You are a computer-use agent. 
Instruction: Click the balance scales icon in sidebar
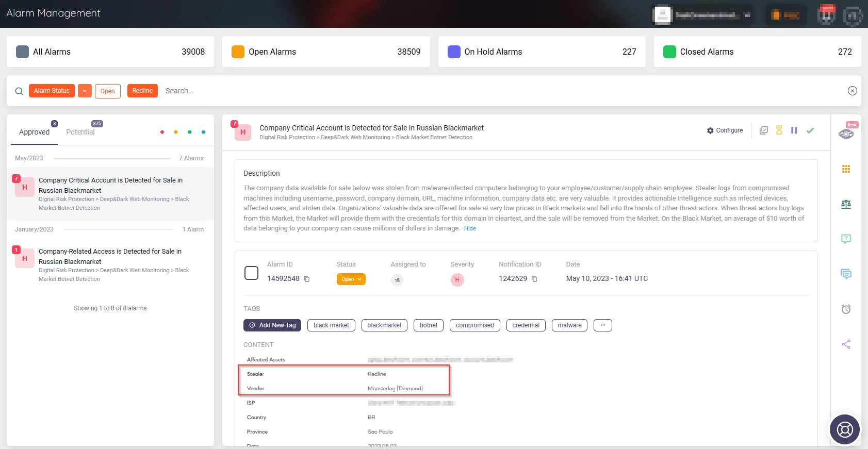[x=846, y=204]
